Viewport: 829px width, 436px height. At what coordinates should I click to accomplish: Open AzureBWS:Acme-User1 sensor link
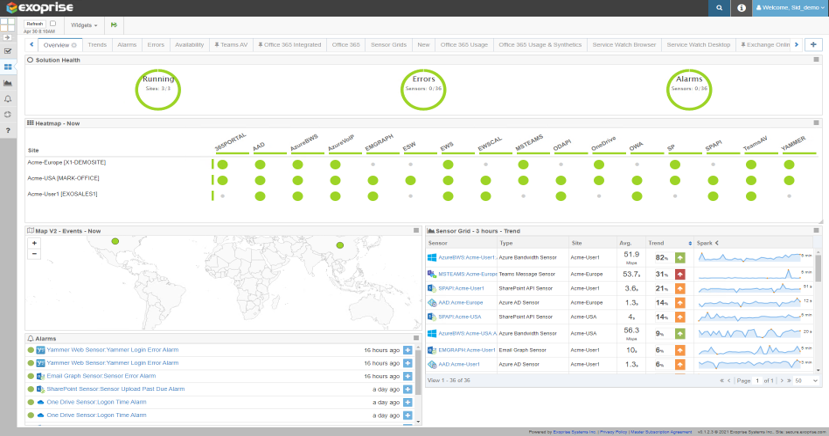[x=466, y=257]
